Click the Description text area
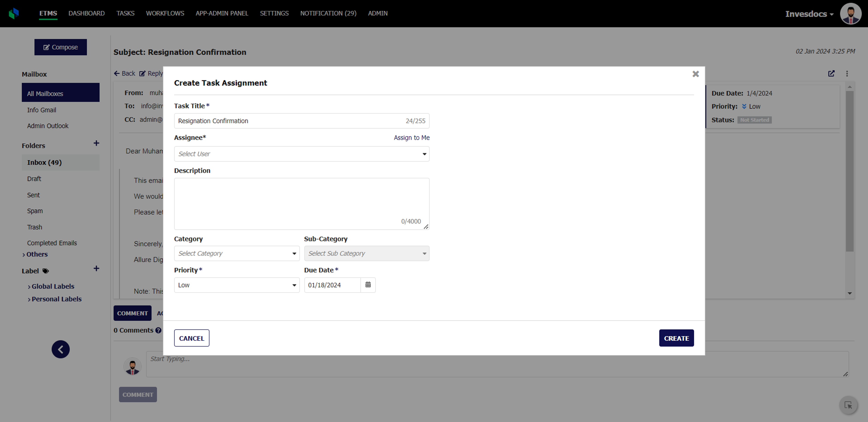 pos(302,204)
